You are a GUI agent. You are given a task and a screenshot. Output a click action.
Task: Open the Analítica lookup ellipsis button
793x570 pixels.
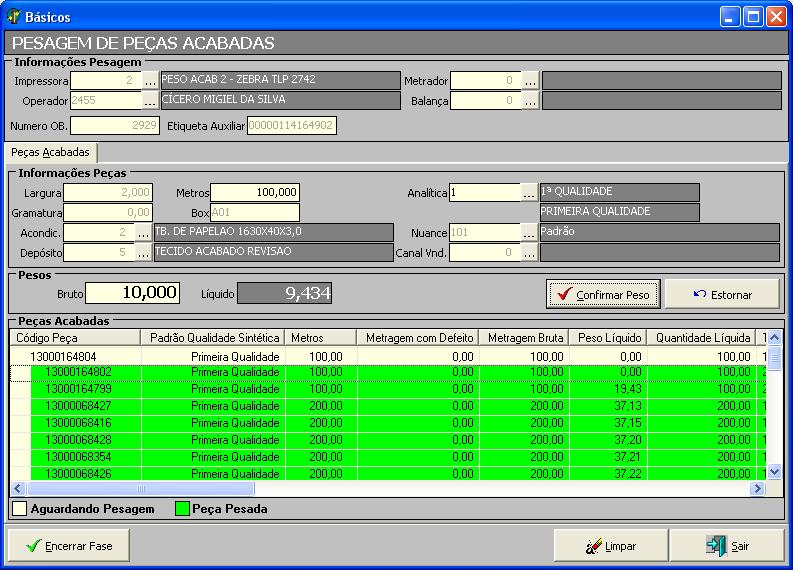coord(530,193)
